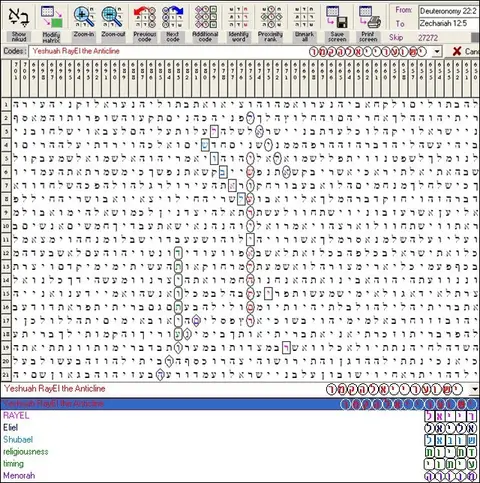Image resolution: width=480 pixels, height=483 pixels.
Task: Click the Save screen icon
Action: [337, 17]
